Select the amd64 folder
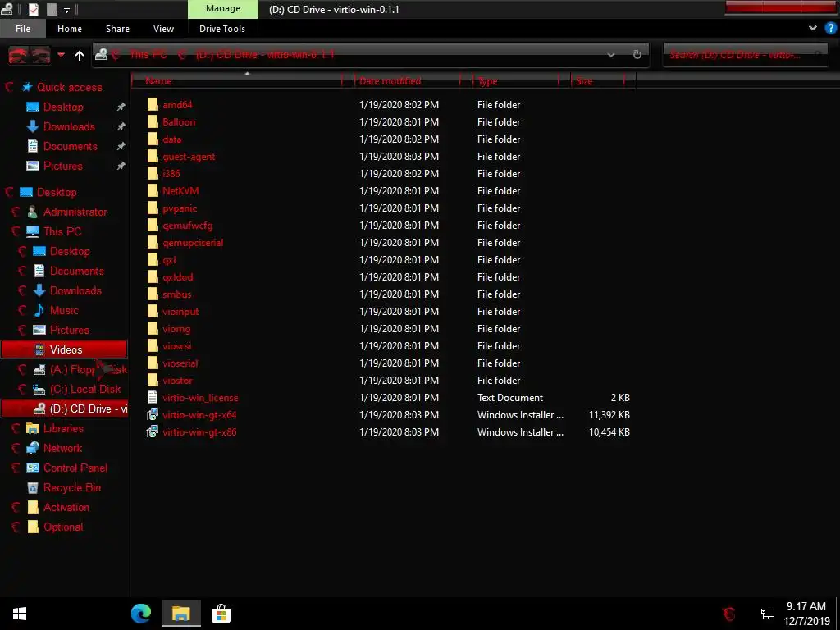The height and width of the screenshot is (630, 840). (177, 104)
